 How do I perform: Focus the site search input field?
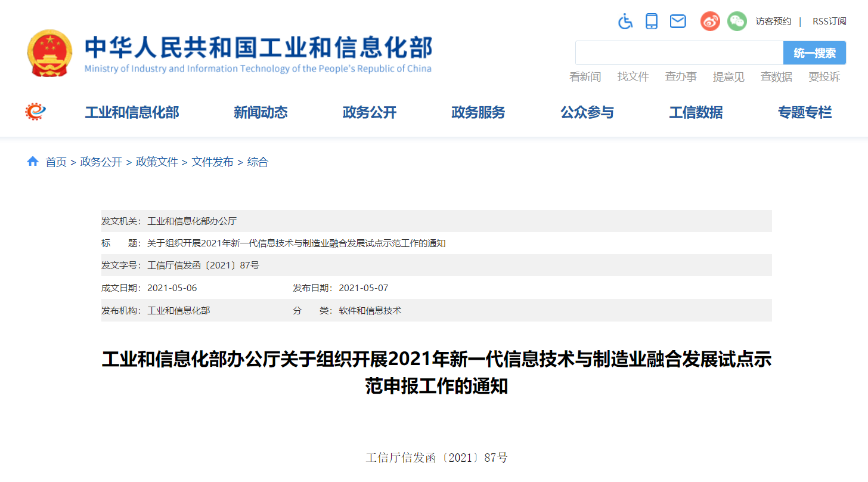679,52
